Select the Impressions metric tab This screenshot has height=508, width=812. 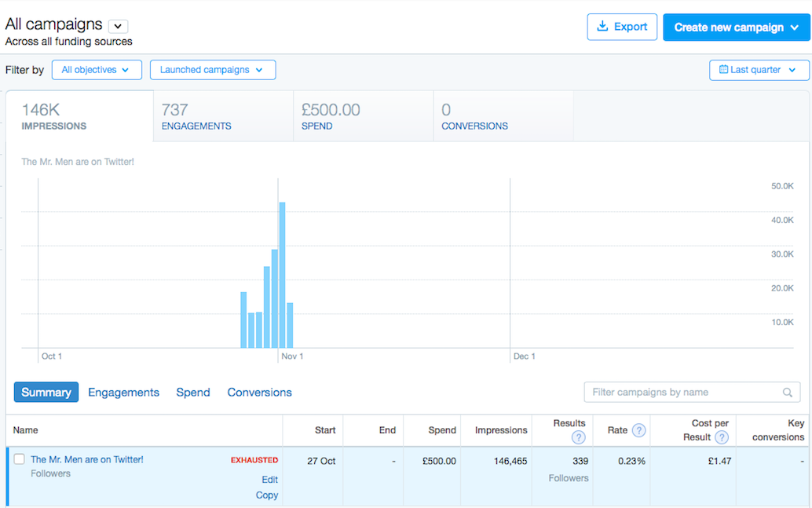point(80,116)
